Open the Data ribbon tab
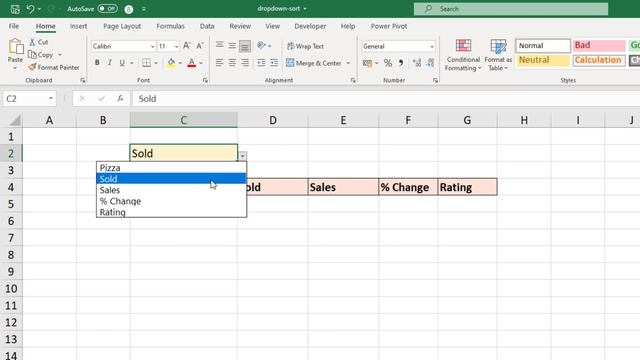Viewport: 640px width, 360px height. click(207, 26)
